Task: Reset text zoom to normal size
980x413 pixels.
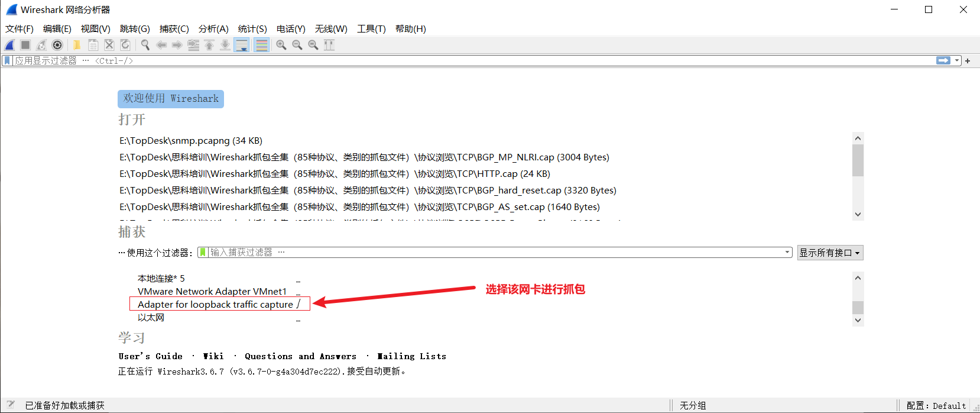Action: tap(313, 45)
